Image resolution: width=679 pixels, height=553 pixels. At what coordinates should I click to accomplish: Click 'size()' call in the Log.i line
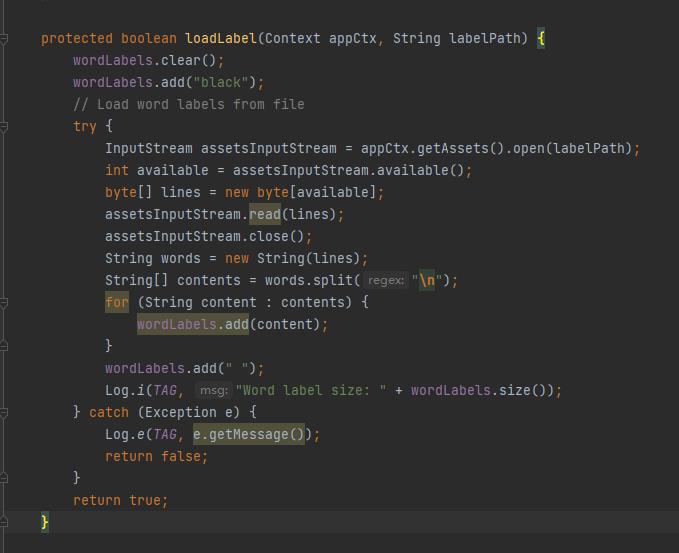pos(523,391)
